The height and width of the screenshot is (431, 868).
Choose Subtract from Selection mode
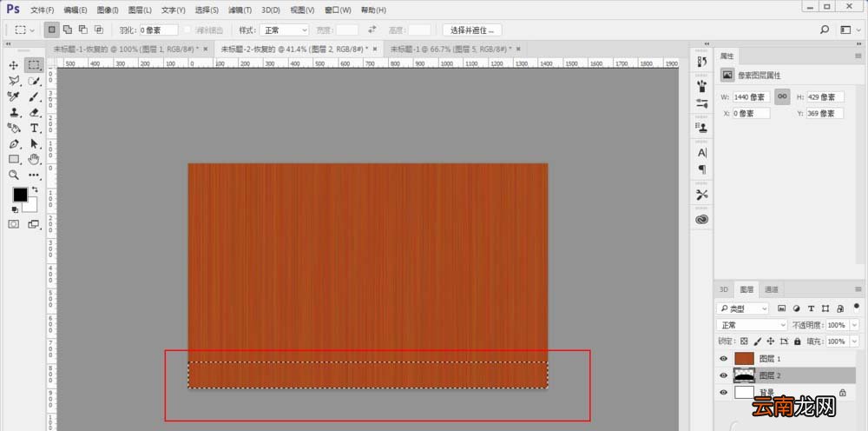pyautogui.click(x=83, y=30)
